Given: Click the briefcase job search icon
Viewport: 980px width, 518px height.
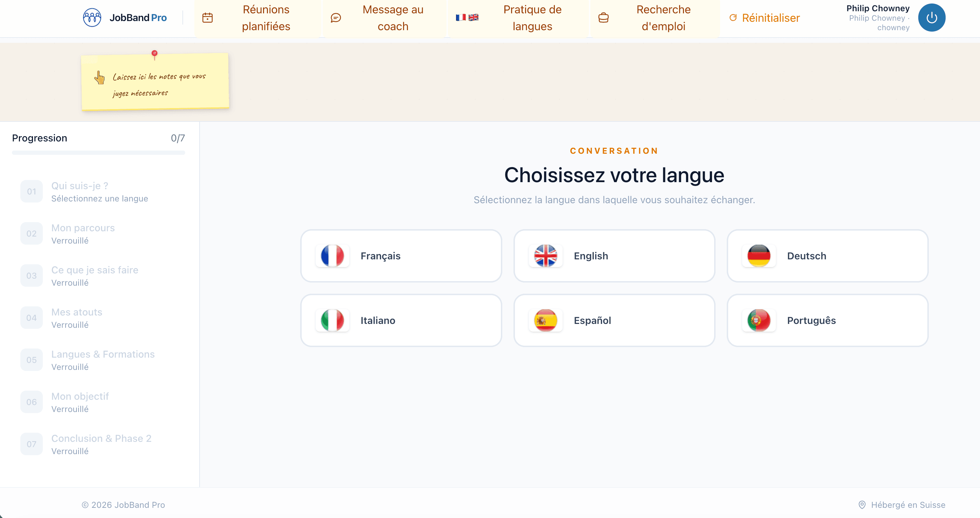Looking at the screenshot, I should pyautogui.click(x=603, y=18).
